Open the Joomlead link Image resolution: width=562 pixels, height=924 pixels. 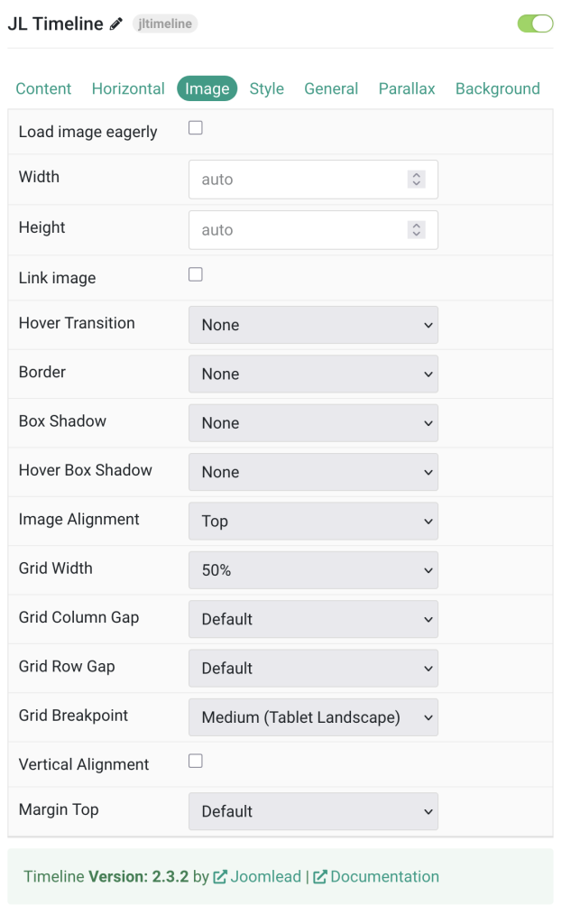tap(265, 876)
